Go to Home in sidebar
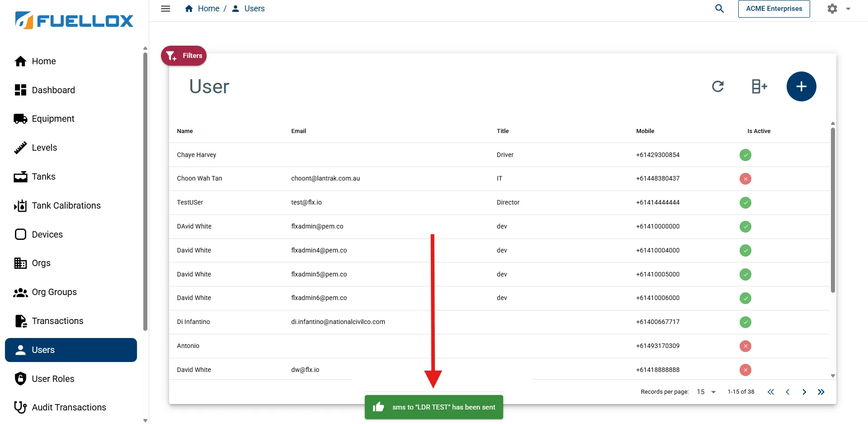 click(71, 61)
